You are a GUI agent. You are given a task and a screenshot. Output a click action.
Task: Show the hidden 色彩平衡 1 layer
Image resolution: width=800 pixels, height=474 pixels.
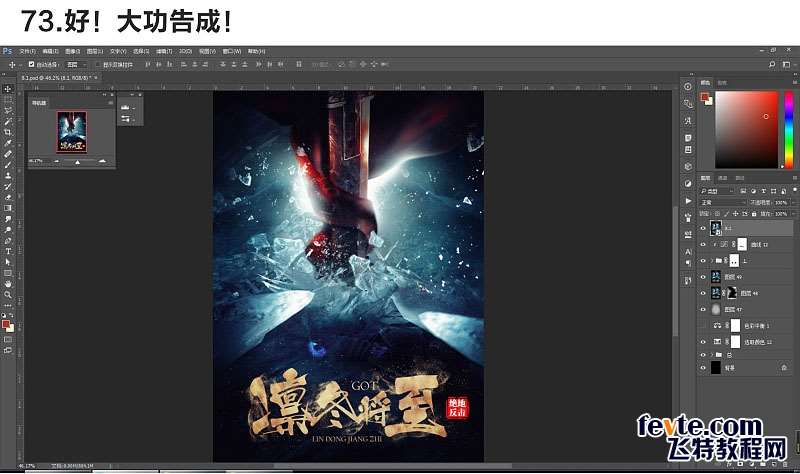(703, 326)
